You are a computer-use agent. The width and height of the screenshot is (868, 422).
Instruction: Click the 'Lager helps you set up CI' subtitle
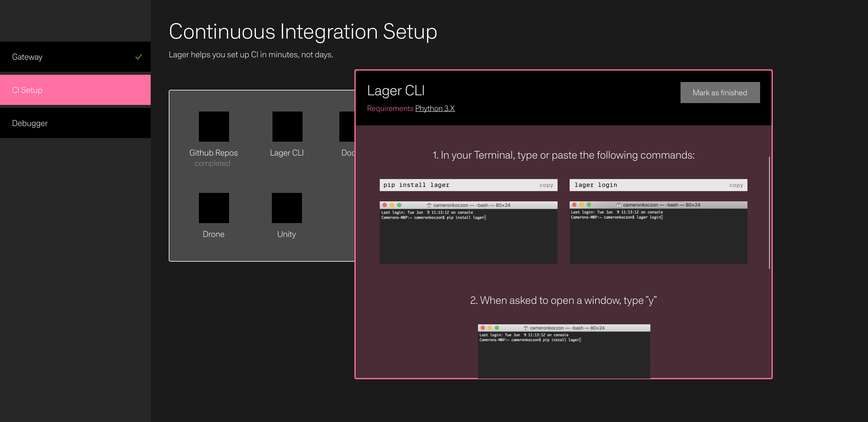251,55
